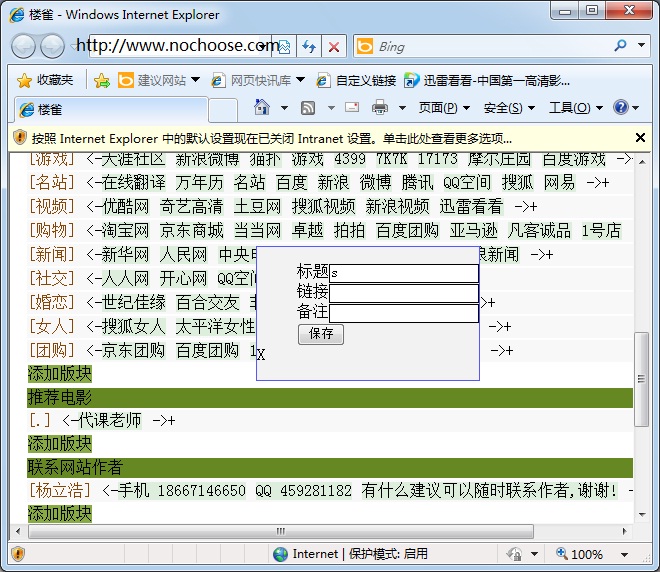Open the 安全(S) menu
The width and height of the screenshot is (660, 572).
tap(509, 108)
